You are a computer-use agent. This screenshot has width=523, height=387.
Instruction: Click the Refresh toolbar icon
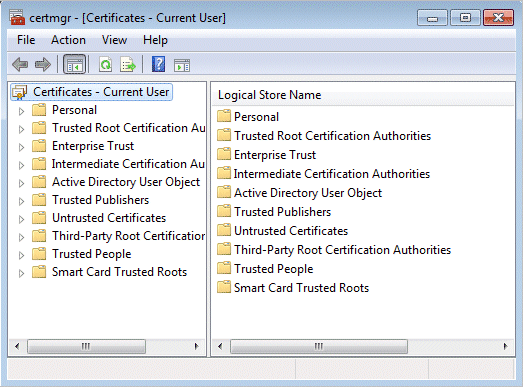(x=105, y=64)
